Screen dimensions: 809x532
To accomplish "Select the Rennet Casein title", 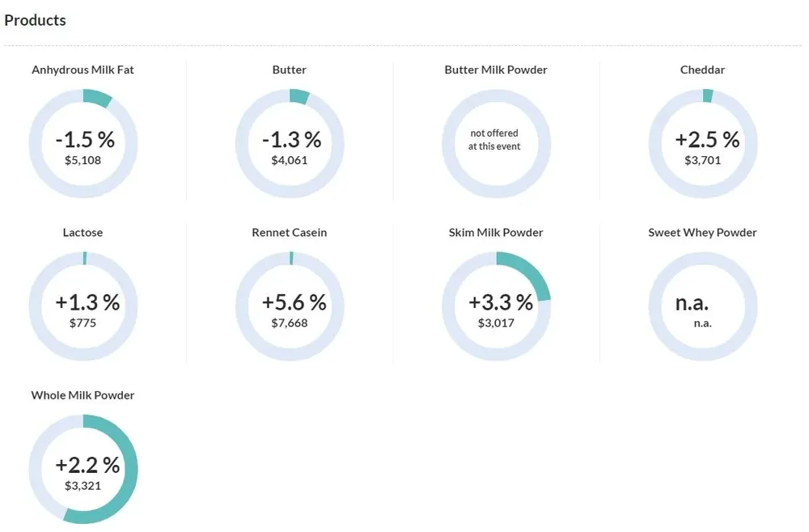I will click(289, 232).
